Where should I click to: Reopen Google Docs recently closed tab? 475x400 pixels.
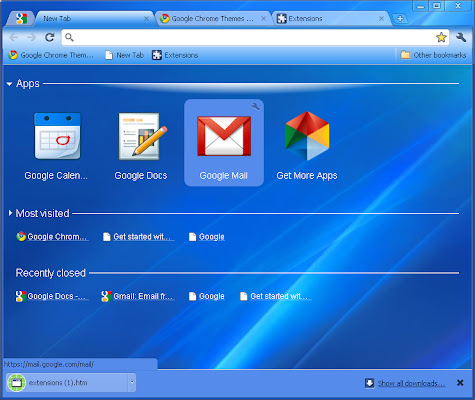point(52,296)
